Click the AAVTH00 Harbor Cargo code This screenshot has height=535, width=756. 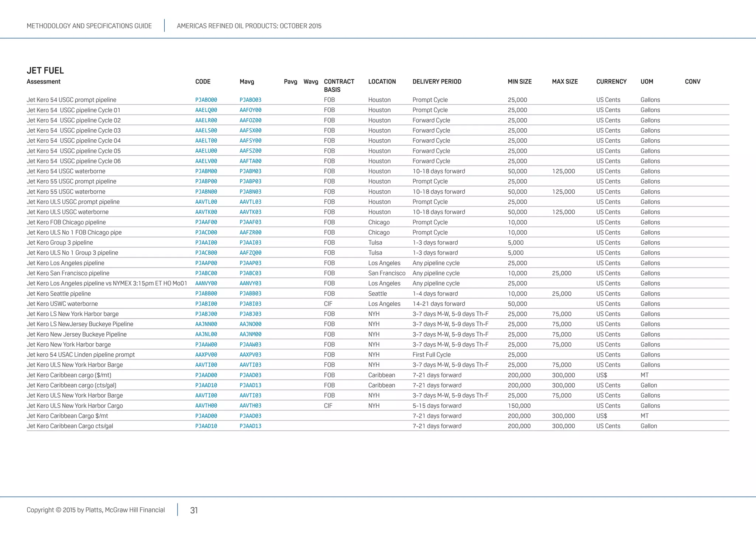pyautogui.click(x=206, y=406)
